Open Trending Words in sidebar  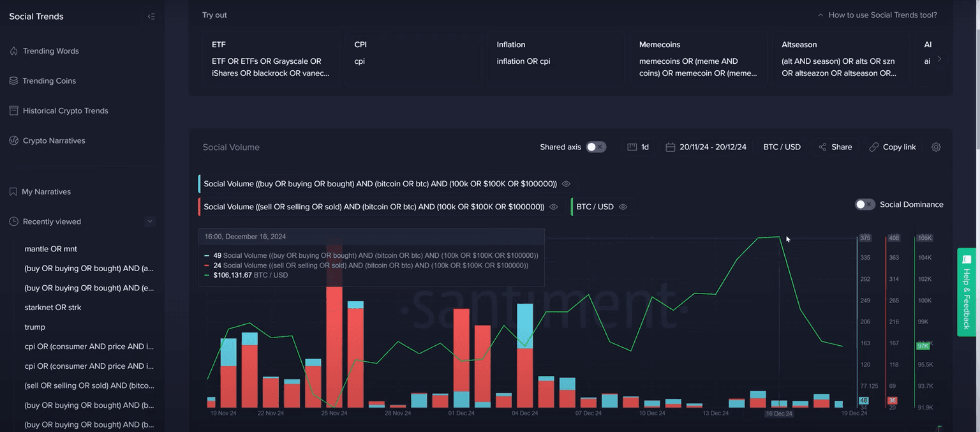tap(50, 51)
